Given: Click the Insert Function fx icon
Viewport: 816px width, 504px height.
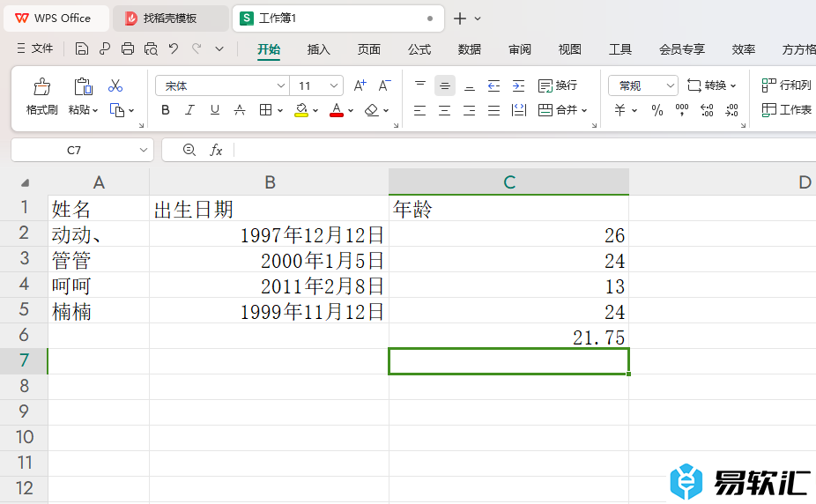Looking at the screenshot, I should point(216,151).
